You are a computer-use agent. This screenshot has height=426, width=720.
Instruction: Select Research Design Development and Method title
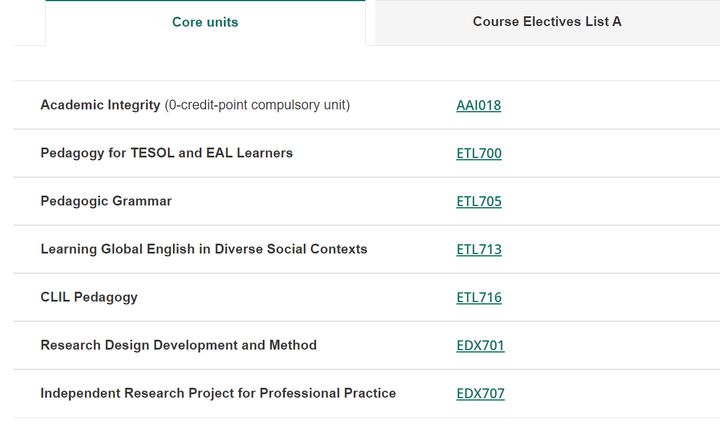point(179,345)
